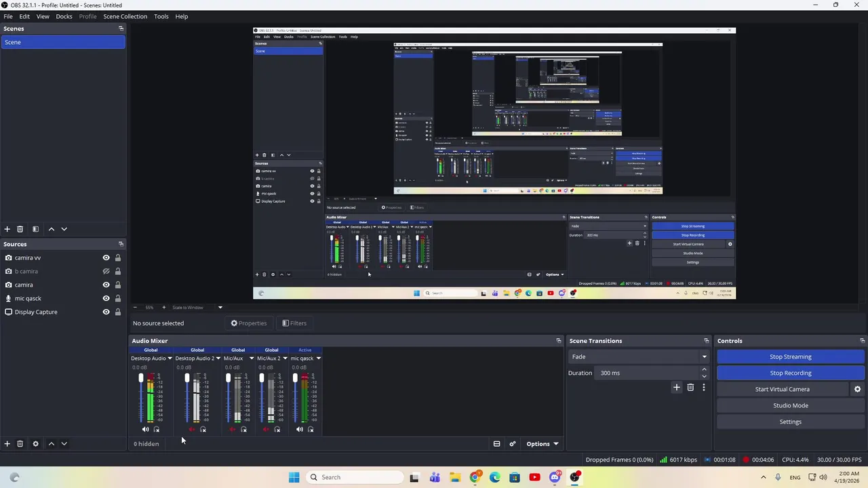Image resolution: width=868 pixels, height=488 pixels.
Task: Hide the camira vv source with its eye icon
Action: pyautogui.click(x=106, y=258)
